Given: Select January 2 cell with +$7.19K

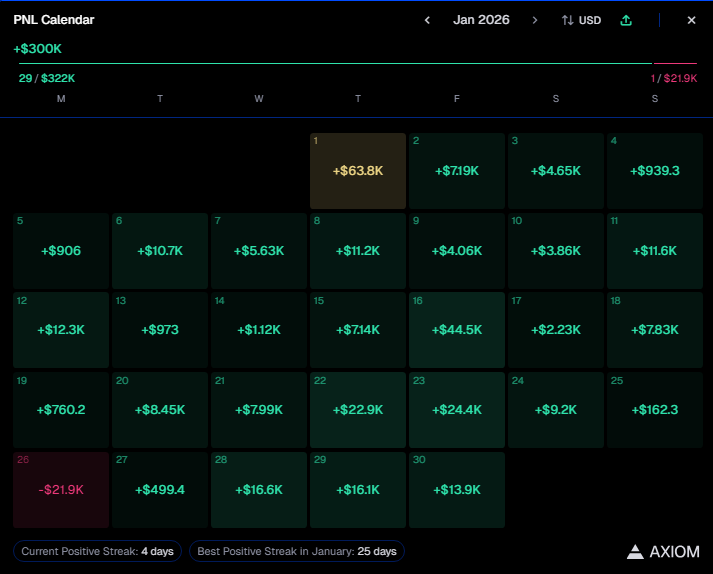Looking at the screenshot, I should [x=457, y=171].
